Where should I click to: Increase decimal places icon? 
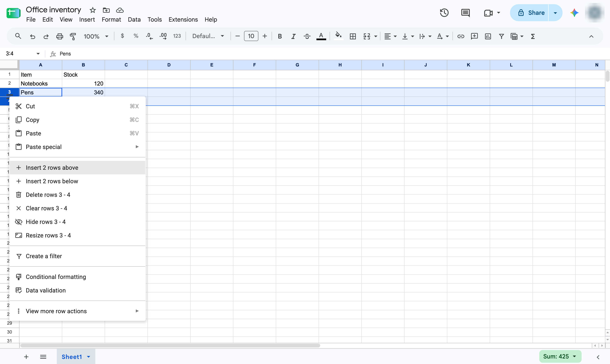click(163, 36)
